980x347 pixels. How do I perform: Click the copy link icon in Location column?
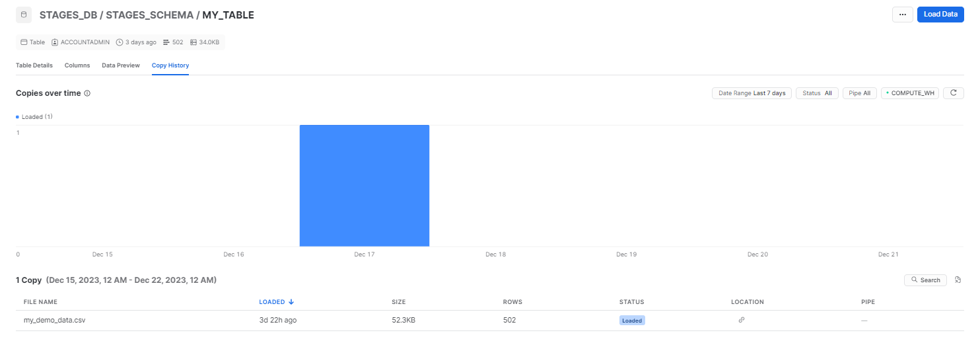[x=741, y=320]
